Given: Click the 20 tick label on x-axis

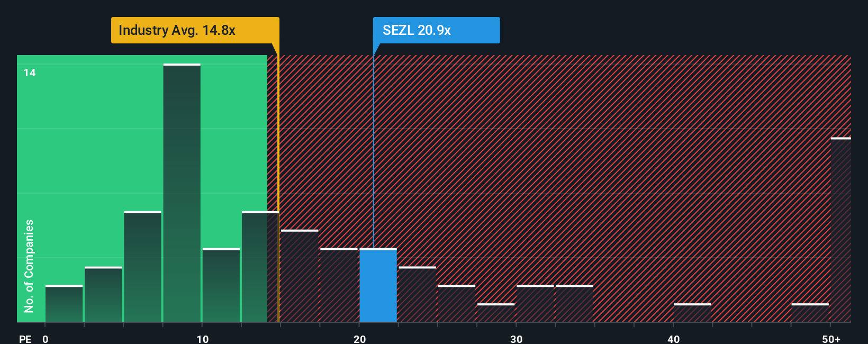Looking at the screenshot, I should coord(360,339).
